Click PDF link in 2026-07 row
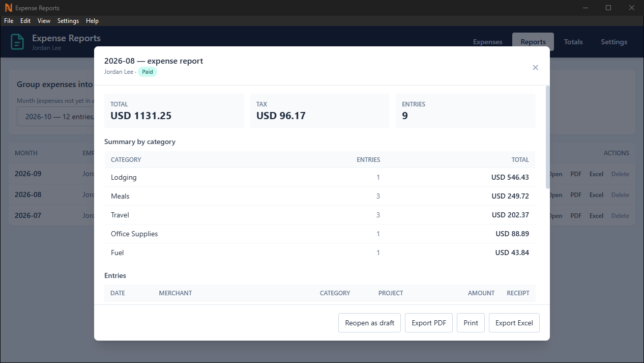This screenshot has width=644, height=363. pos(576,216)
